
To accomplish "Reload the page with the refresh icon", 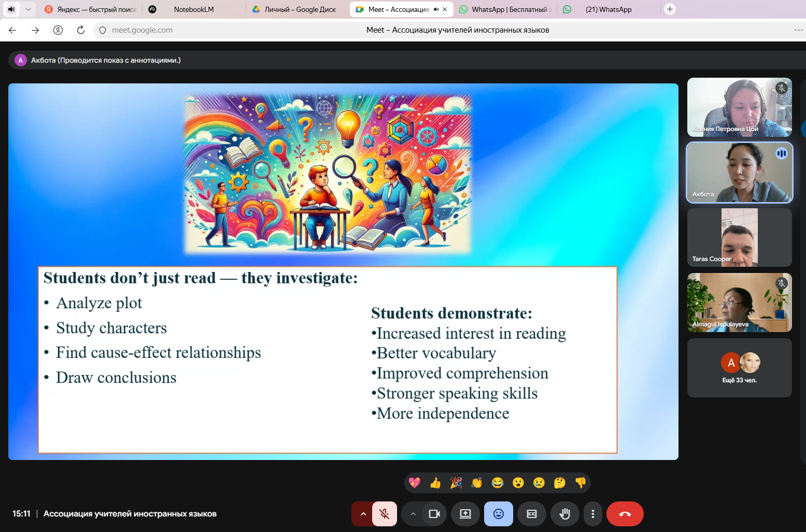I will point(81,30).
